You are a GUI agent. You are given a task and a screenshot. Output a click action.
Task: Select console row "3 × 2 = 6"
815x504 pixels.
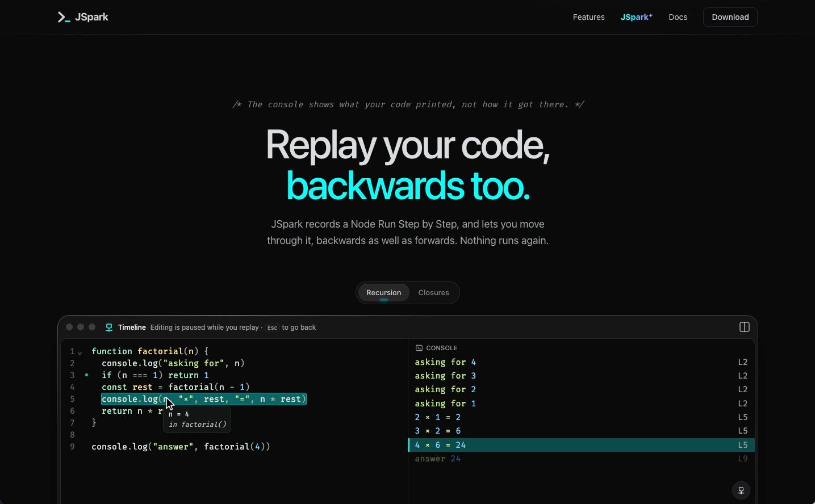pyautogui.click(x=581, y=431)
